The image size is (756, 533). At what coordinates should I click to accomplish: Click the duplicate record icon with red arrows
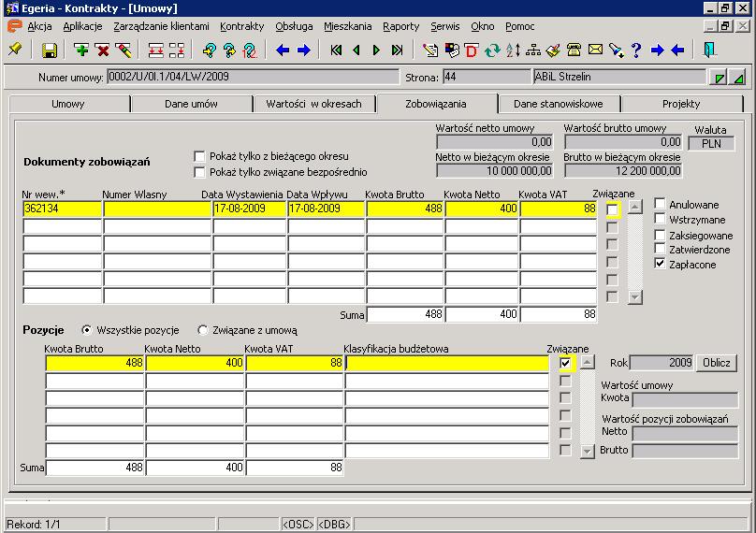[x=155, y=50]
